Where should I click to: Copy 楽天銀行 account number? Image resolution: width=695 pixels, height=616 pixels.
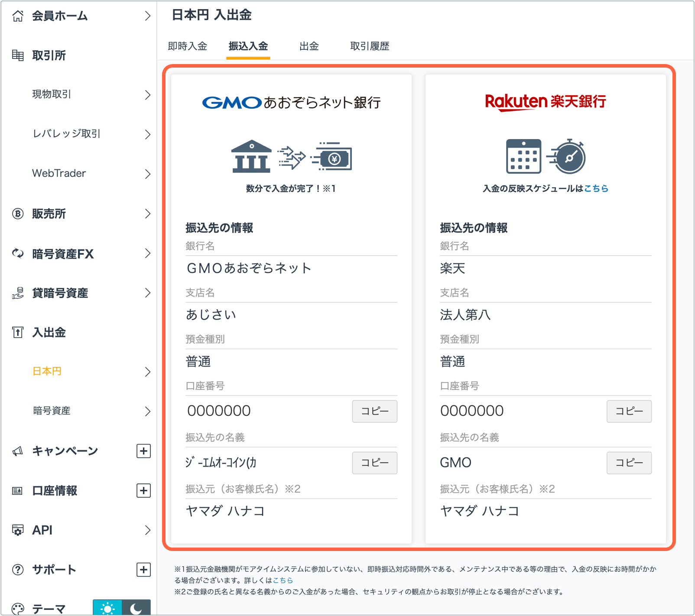click(x=629, y=411)
